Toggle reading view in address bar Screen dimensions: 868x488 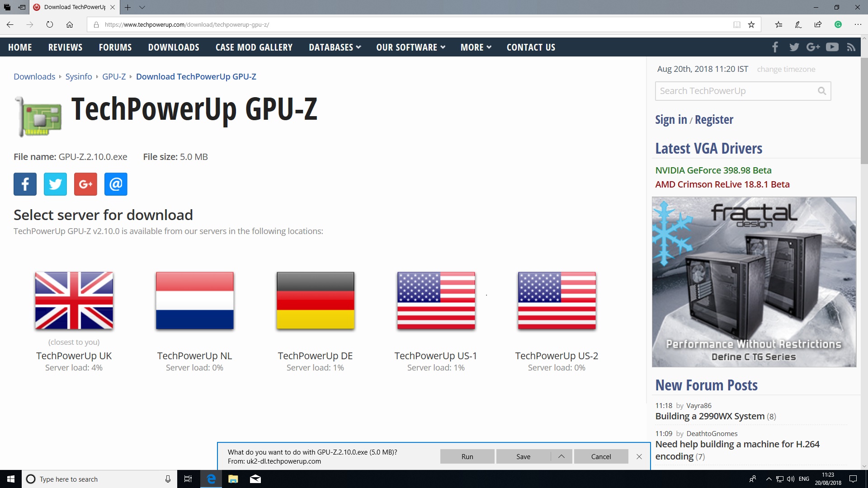pos(736,24)
